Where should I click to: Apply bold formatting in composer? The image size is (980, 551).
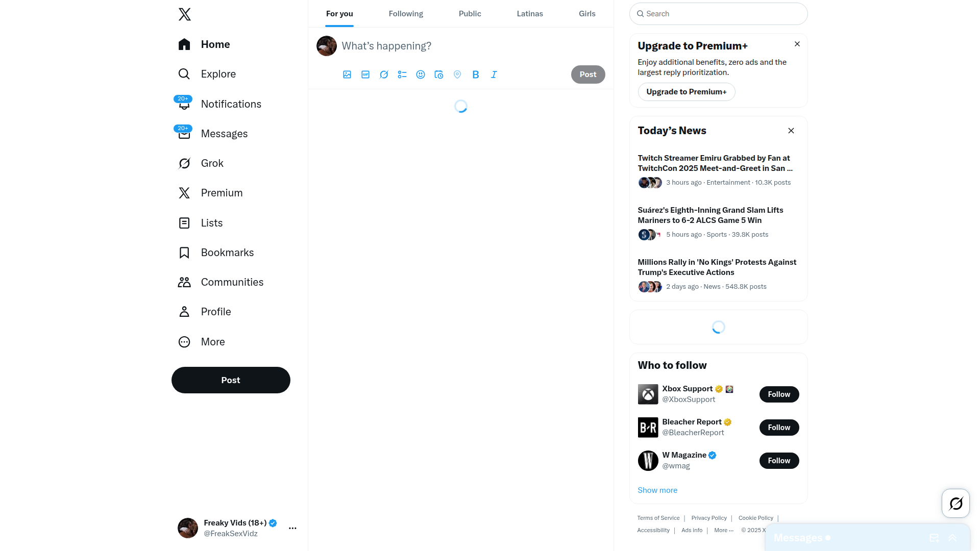[476, 74]
